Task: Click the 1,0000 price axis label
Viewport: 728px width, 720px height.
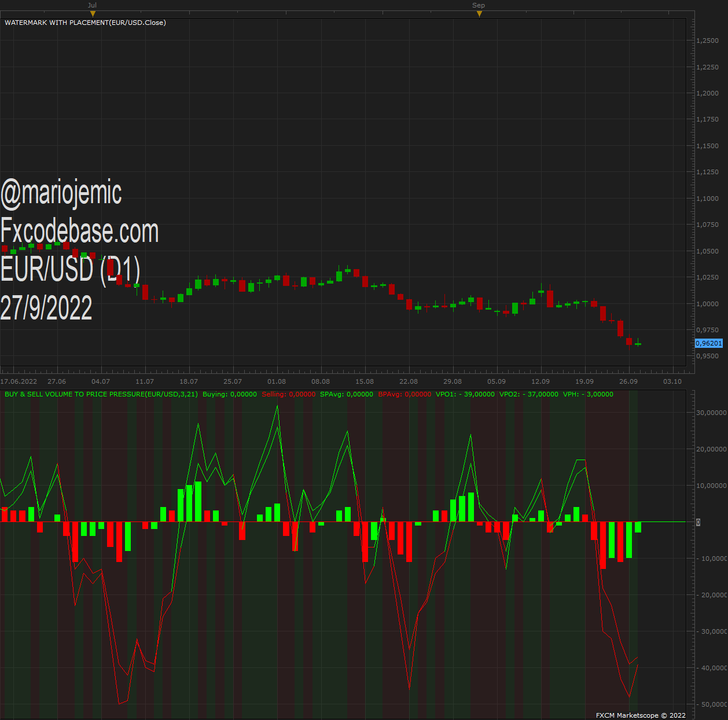Action: click(x=708, y=304)
